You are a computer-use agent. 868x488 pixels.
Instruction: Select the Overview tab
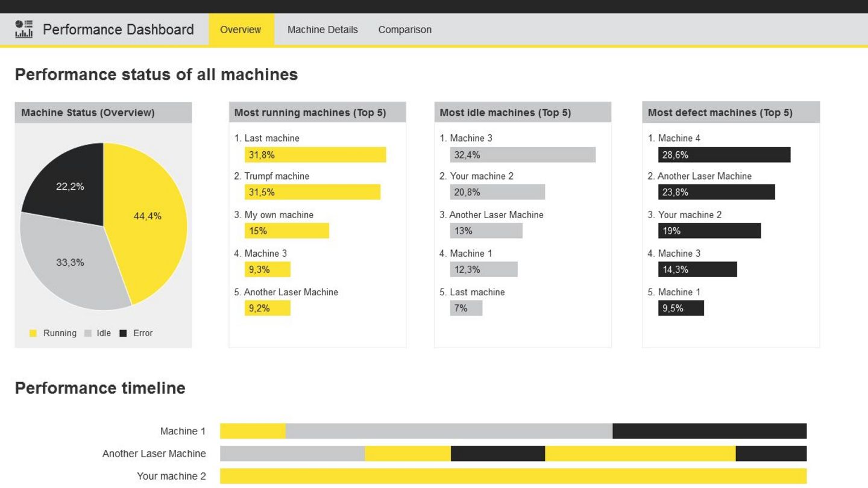[x=241, y=30]
